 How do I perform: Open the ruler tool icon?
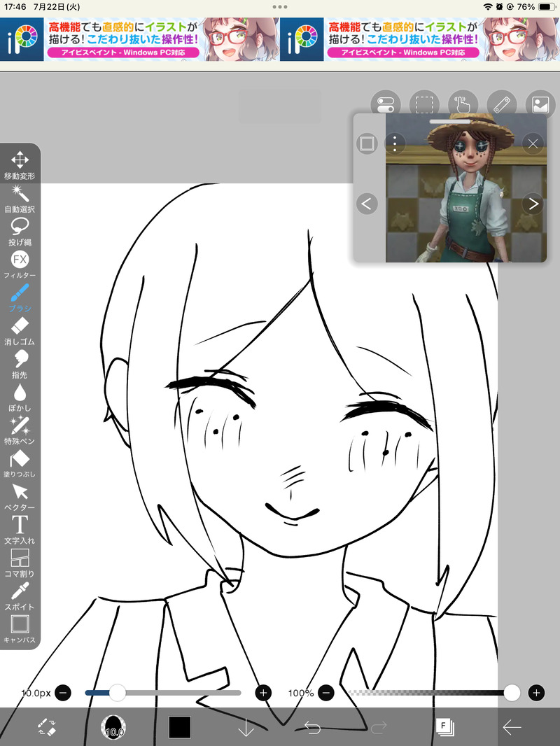[501, 105]
